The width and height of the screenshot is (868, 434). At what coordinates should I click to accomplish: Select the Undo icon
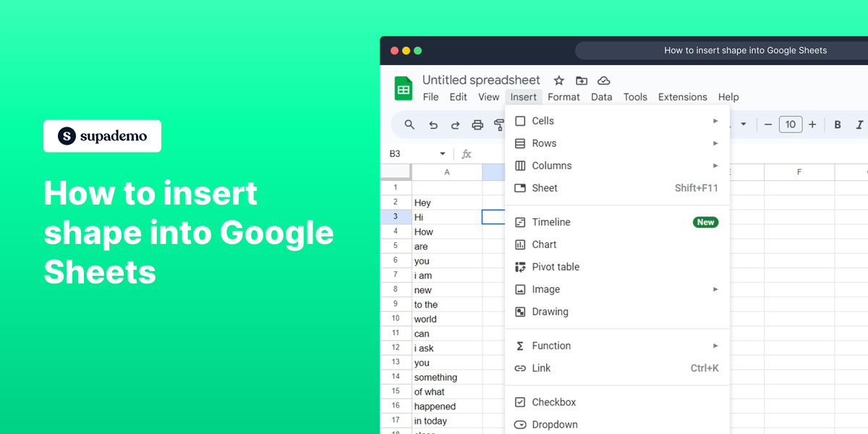pyautogui.click(x=433, y=124)
